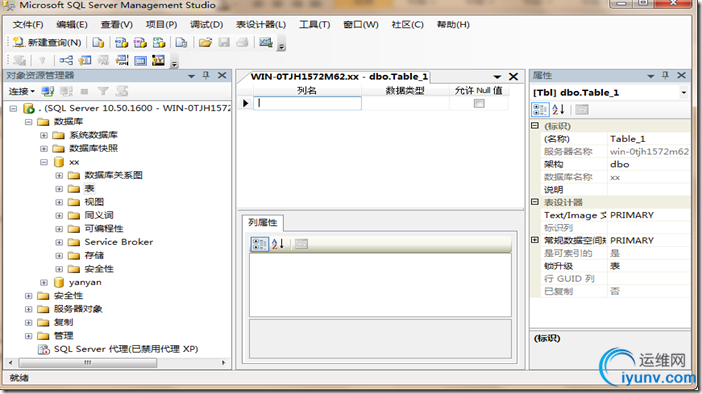Image resolution: width=702 pixels, height=394 pixels.
Task: Open the 帮助(H) menu
Action: click(x=453, y=25)
